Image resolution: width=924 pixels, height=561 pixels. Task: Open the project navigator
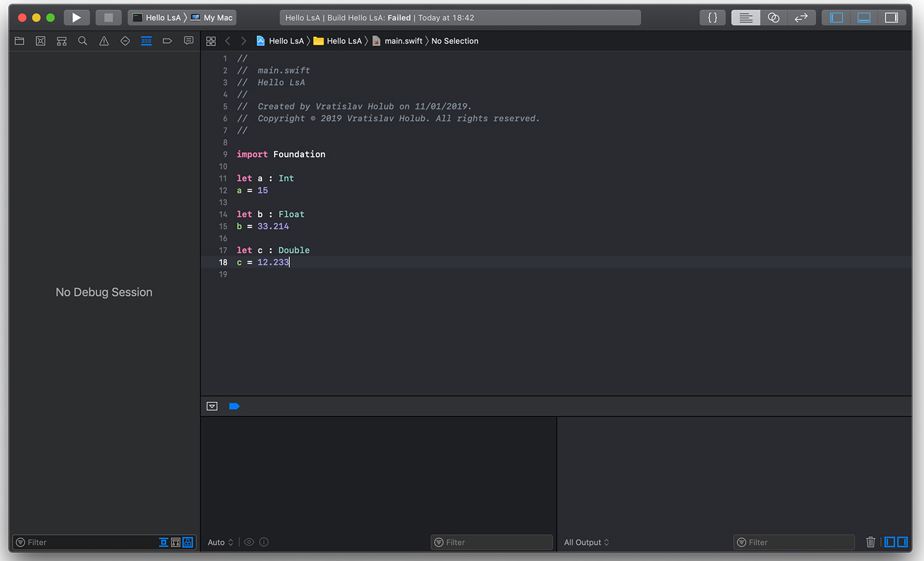coord(19,41)
